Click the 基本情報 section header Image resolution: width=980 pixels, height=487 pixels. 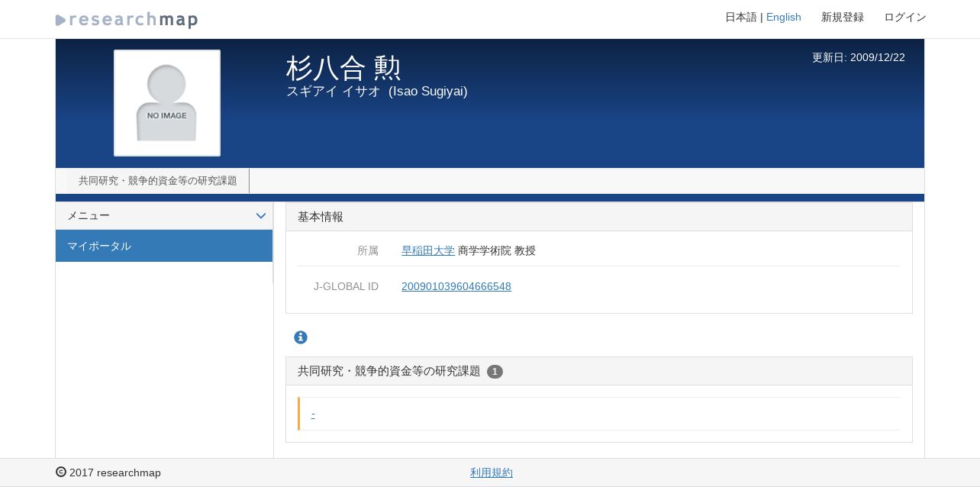[x=599, y=217]
